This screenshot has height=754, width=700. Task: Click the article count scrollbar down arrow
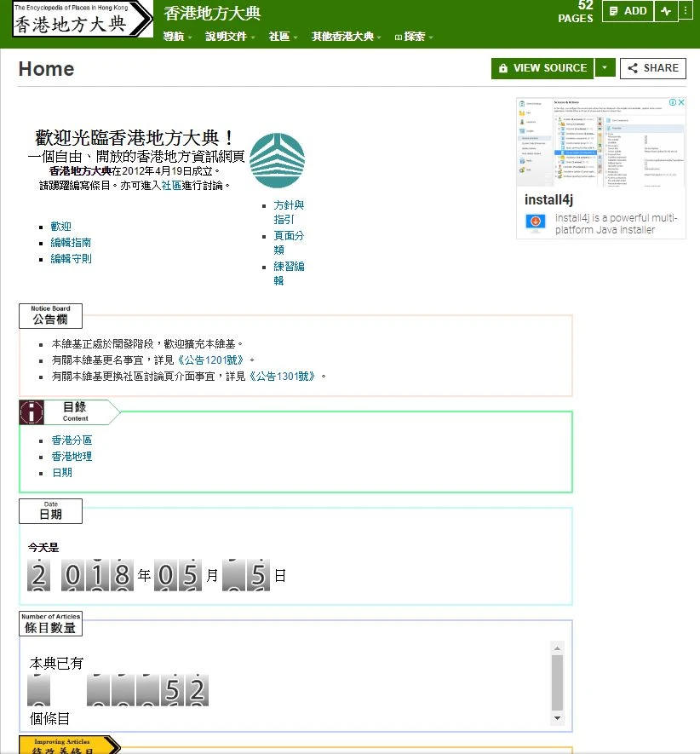pyautogui.click(x=557, y=718)
